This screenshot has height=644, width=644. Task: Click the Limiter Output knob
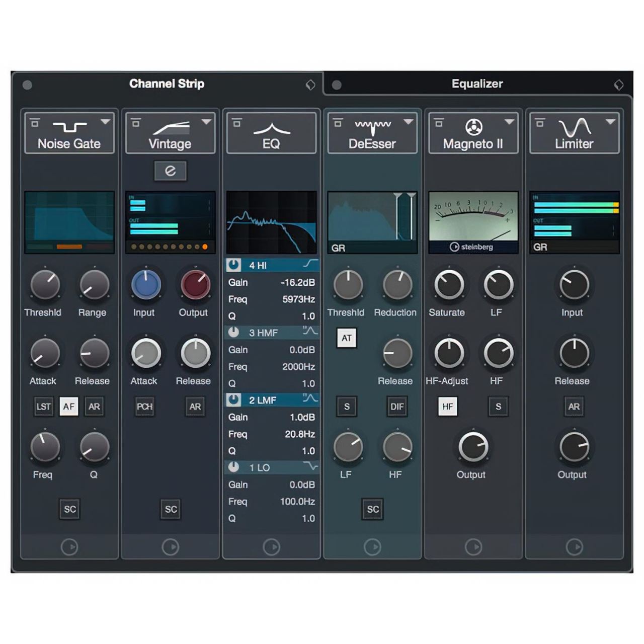click(x=574, y=447)
